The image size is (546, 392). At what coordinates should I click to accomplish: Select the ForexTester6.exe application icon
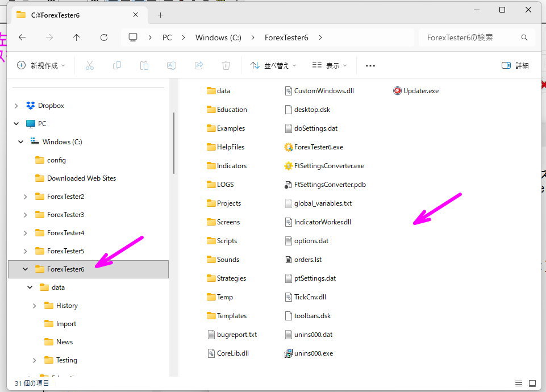coord(288,147)
